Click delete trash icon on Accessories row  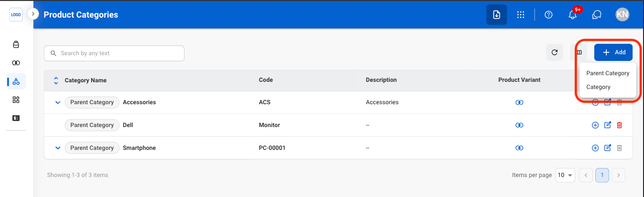620,102
